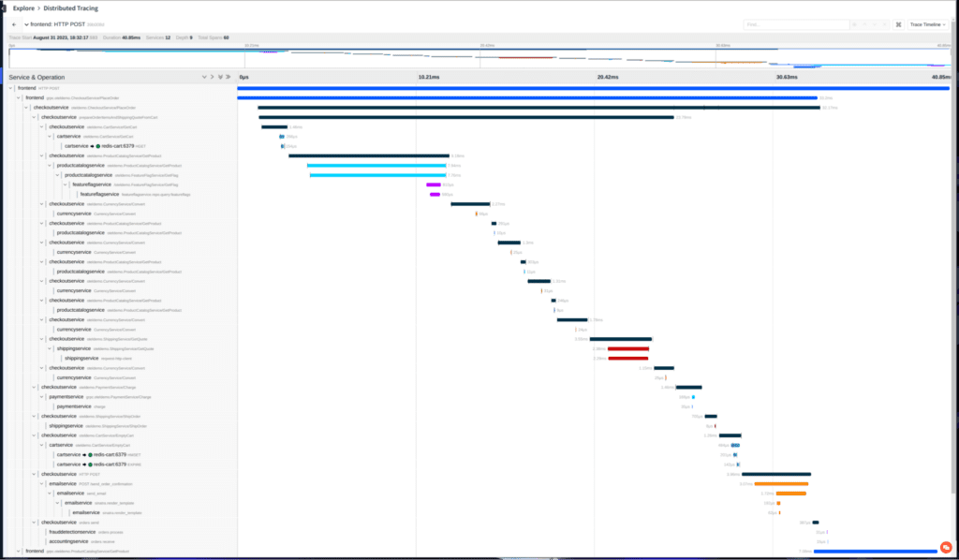Viewport: 959px width, 560px height.
Task: Open the keyboard shortcuts icon near Trace Timeline
Action: pos(899,24)
